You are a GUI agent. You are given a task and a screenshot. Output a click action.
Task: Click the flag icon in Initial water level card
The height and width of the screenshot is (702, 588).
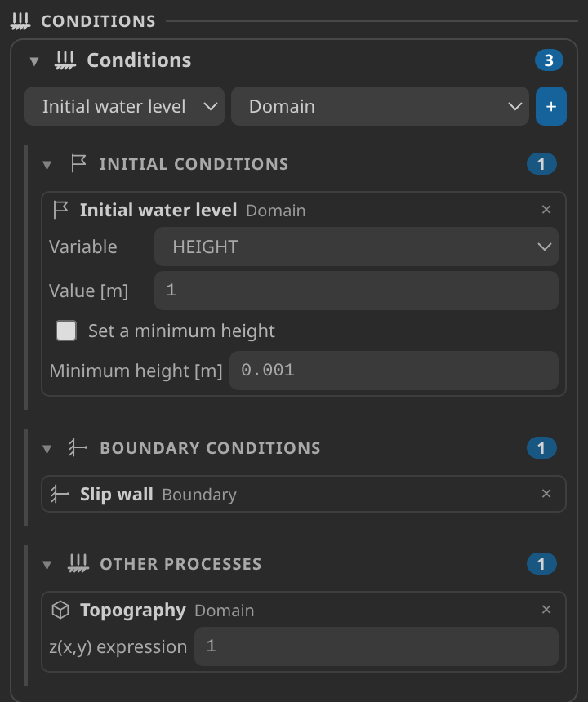pos(60,210)
